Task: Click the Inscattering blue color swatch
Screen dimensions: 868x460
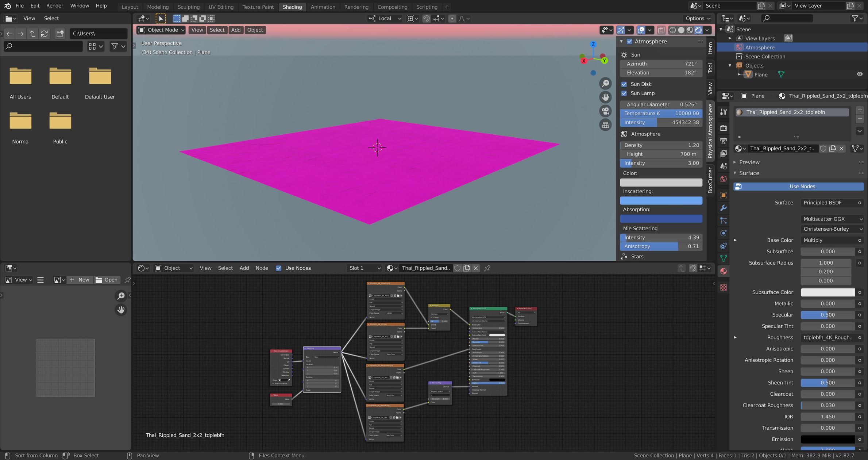Action: [x=661, y=200]
